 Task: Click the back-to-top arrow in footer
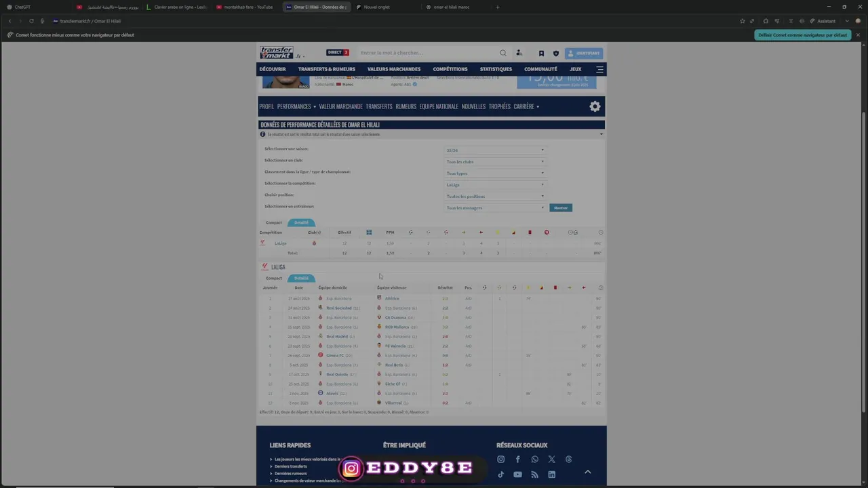click(x=588, y=472)
